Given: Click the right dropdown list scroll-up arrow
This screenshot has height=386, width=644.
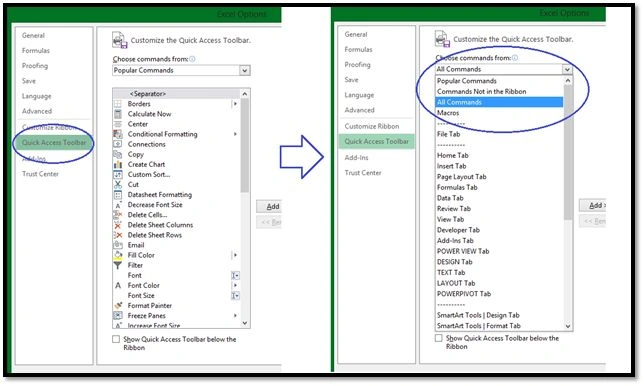Looking at the screenshot, I should pos(568,81).
